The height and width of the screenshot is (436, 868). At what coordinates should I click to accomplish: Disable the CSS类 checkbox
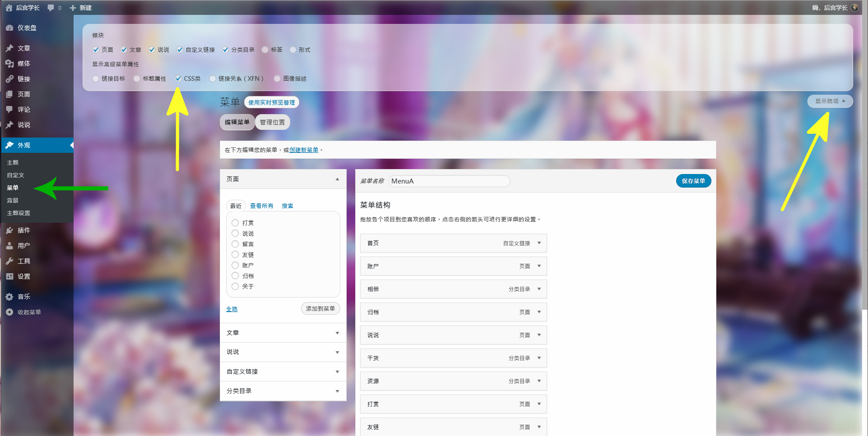point(178,78)
